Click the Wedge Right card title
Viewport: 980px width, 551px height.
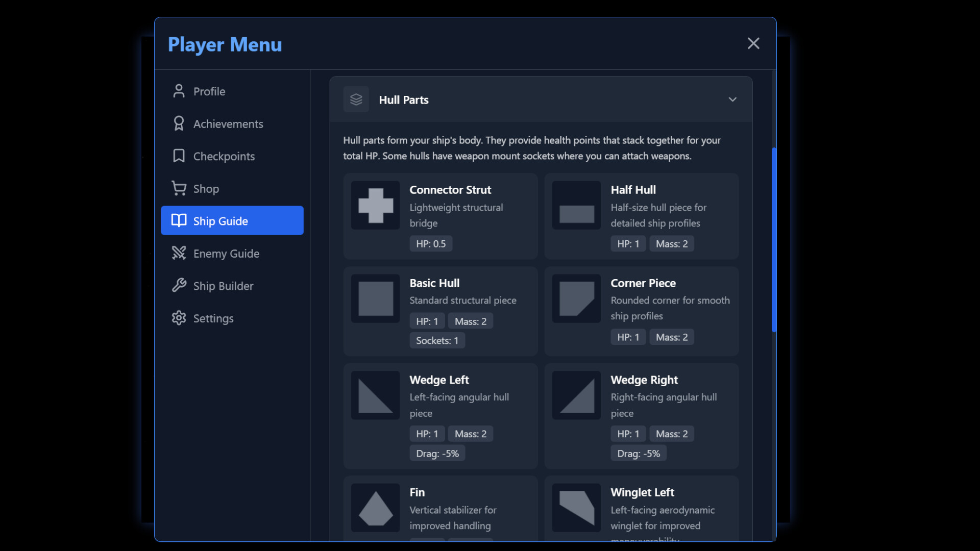pyautogui.click(x=644, y=380)
